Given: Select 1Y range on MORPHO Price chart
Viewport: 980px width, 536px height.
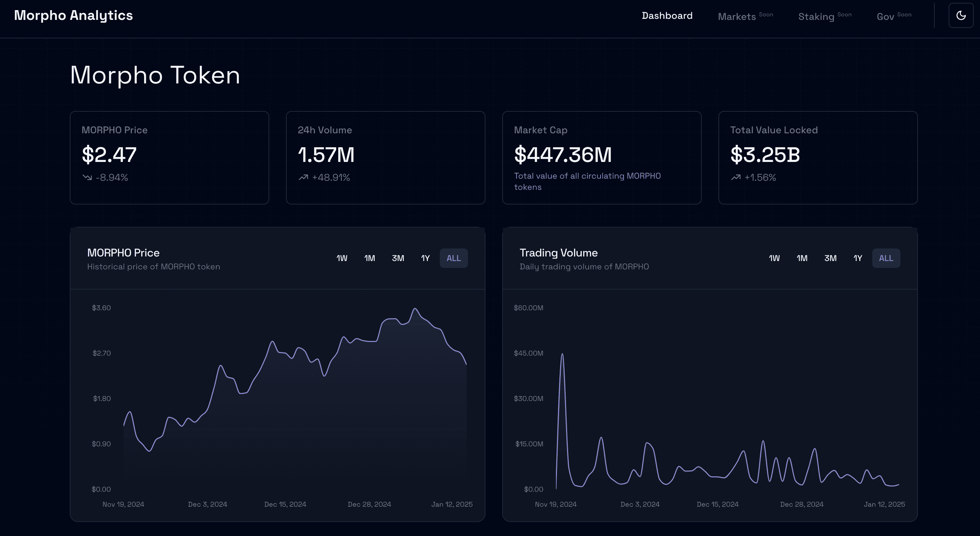Looking at the screenshot, I should [425, 258].
